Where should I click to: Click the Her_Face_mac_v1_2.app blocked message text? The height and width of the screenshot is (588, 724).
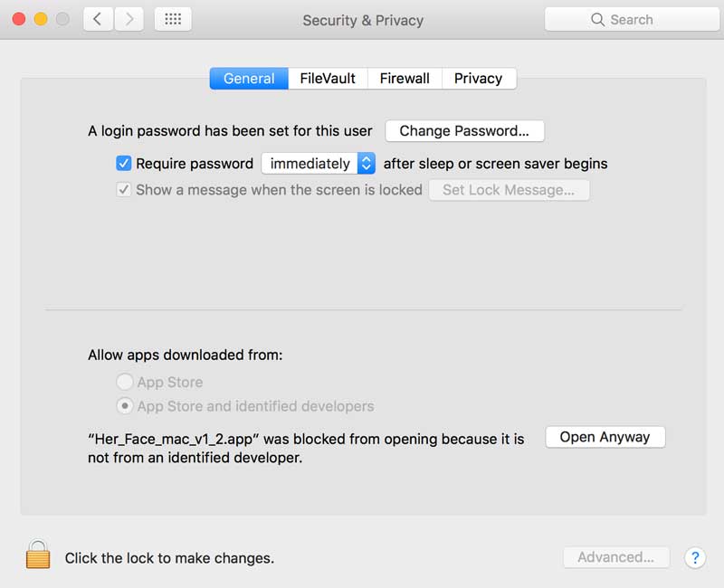pos(306,448)
